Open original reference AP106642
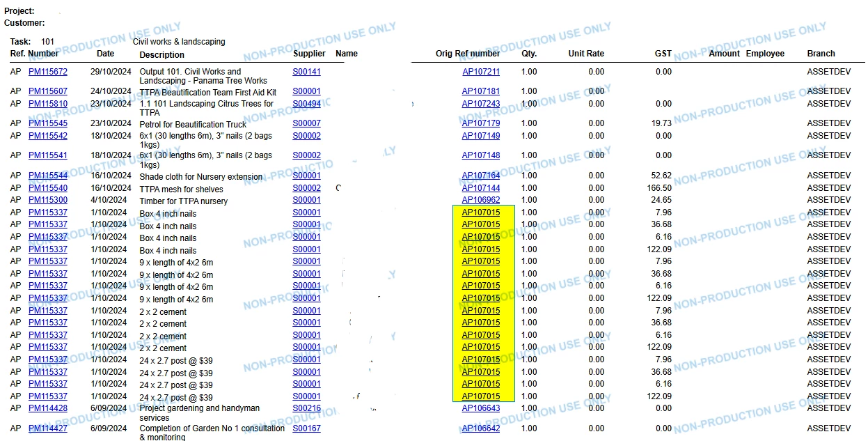This screenshot has width=868, height=441. 481,428
